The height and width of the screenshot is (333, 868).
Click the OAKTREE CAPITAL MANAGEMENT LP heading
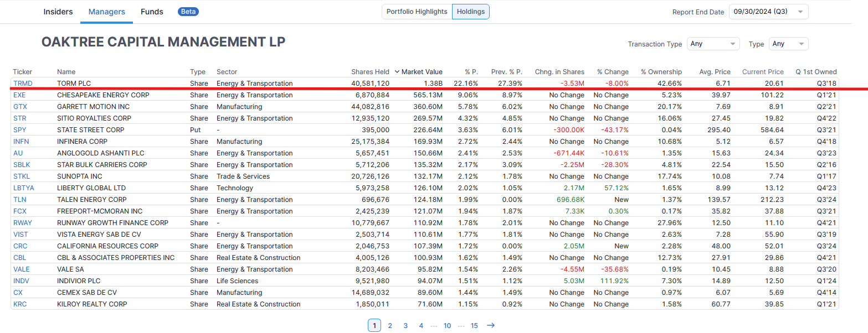click(163, 42)
